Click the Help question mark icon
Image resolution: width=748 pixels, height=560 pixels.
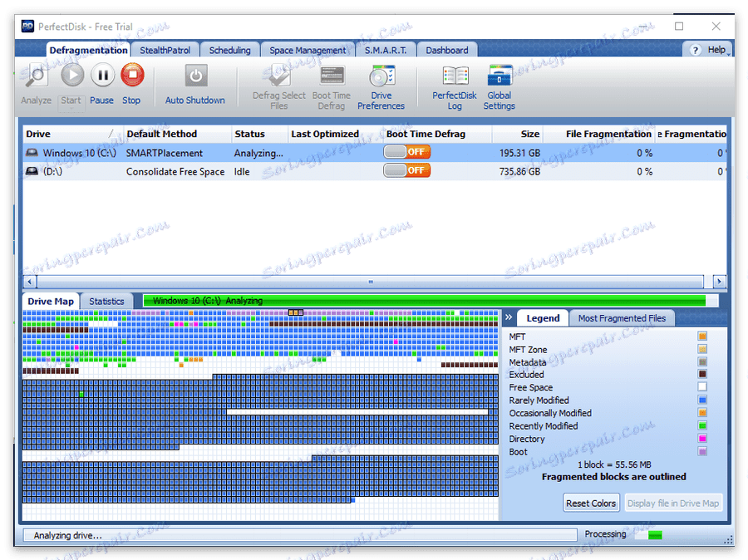695,50
